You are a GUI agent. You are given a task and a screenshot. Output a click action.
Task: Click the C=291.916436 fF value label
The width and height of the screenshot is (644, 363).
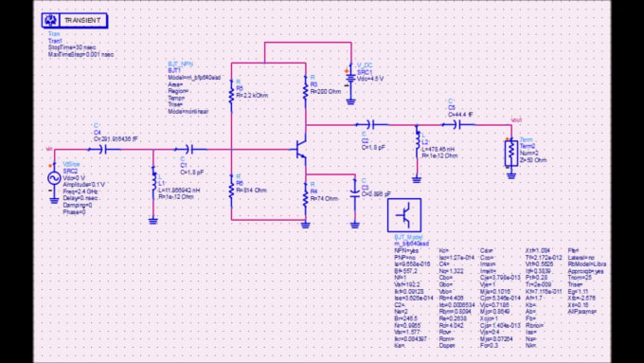[x=116, y=139]
